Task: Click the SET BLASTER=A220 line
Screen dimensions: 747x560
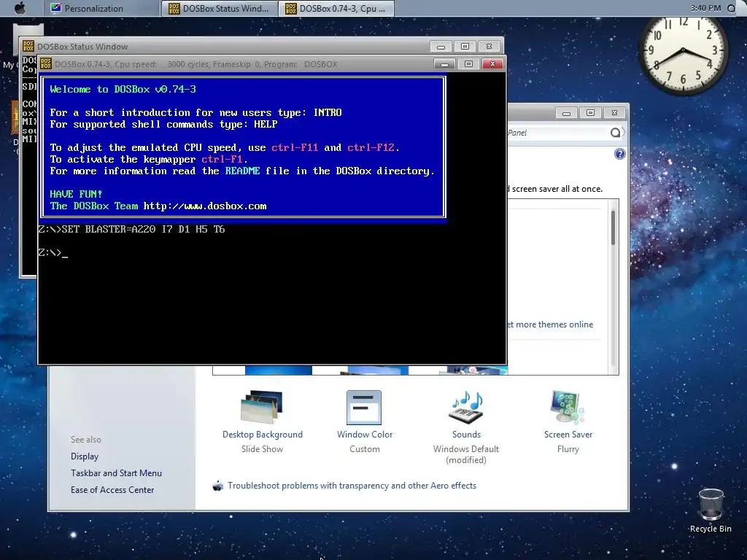Action: (131, 229)
